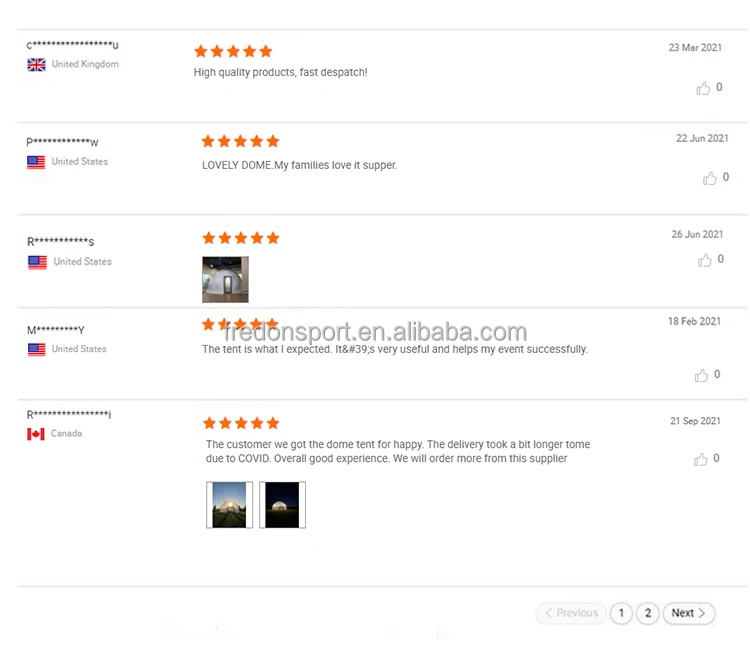The image size is (750, 666).
Task: Click reviewer name R************s
Action: [60, 242]
